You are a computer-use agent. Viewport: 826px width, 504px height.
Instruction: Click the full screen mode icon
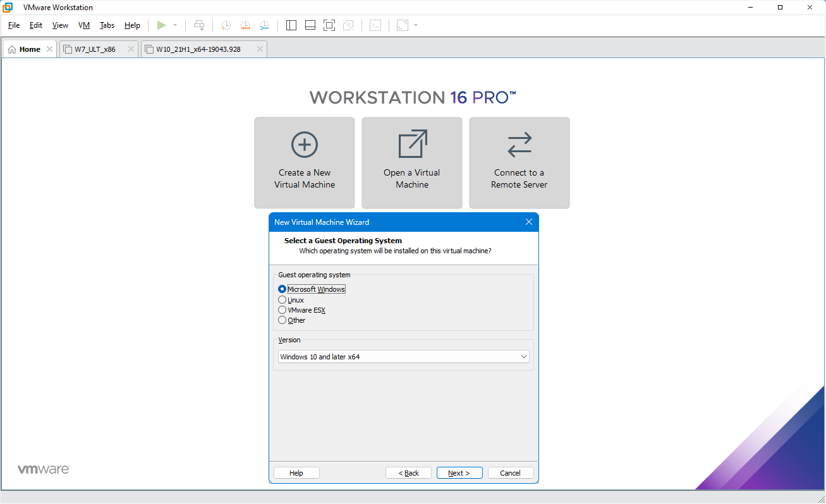tap(329, 25)
